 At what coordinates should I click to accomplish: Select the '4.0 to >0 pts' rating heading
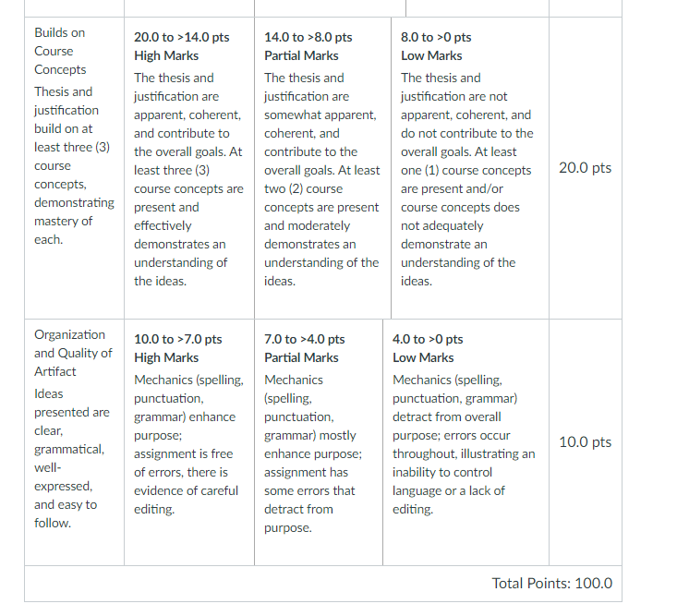click(x=428, y=339)
